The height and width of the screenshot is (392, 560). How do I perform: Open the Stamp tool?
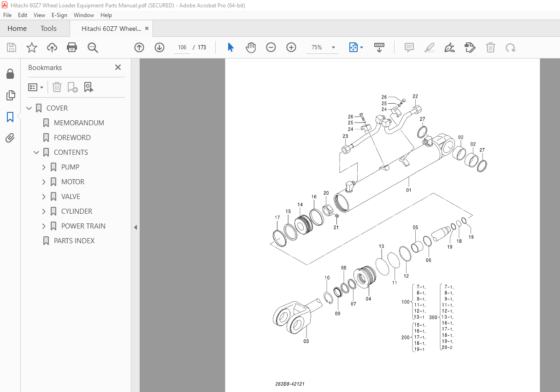(x=470, y=47)
